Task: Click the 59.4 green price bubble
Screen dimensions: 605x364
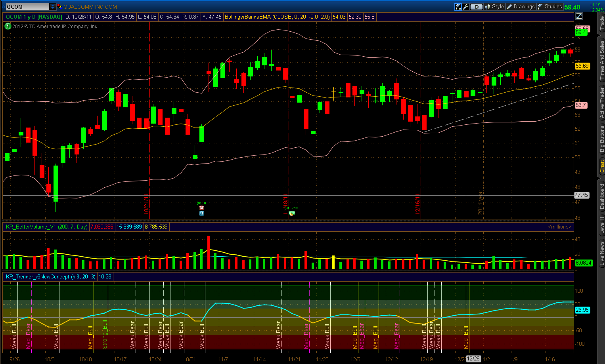Action: (581, 32)
